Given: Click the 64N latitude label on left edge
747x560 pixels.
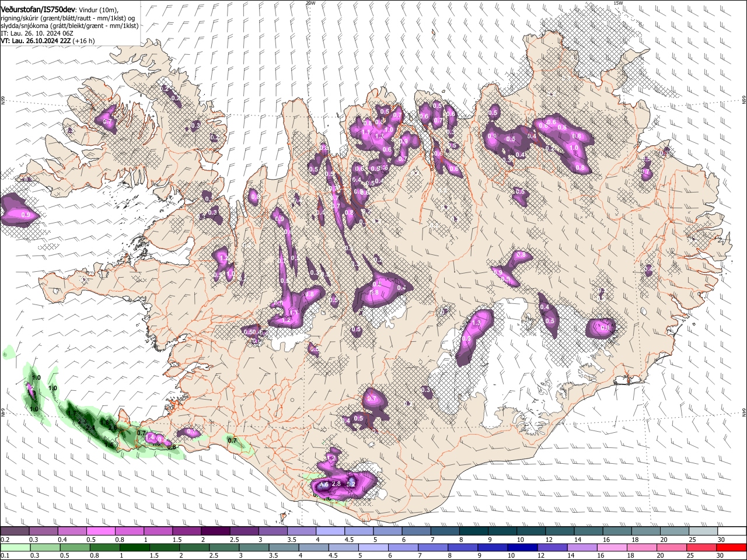Looking at the screenshot, I should tap(3, 412).
